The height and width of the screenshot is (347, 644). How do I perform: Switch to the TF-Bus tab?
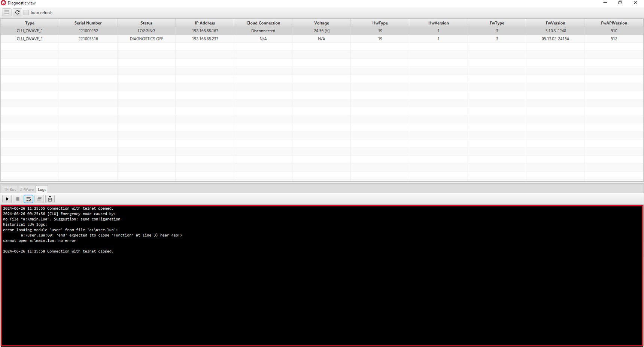coord(10,190)
